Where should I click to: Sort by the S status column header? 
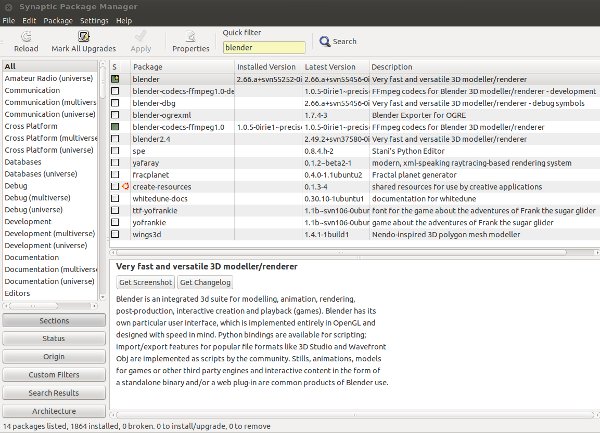click(120, 67)
